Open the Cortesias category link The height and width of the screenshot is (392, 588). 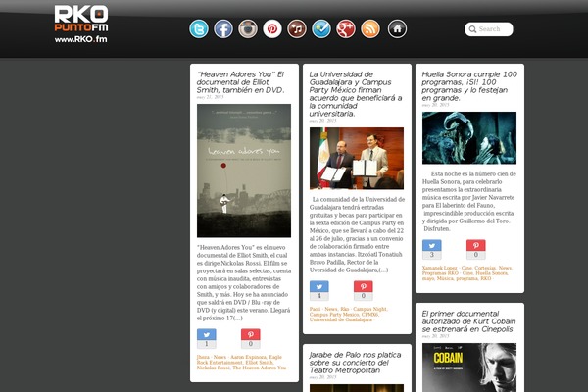(485, 268)
